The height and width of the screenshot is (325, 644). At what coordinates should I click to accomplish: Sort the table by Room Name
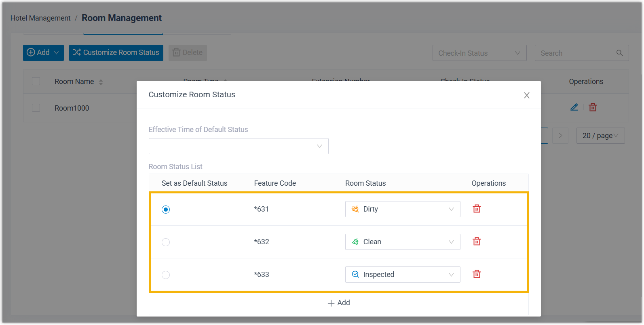pos(101,82)
